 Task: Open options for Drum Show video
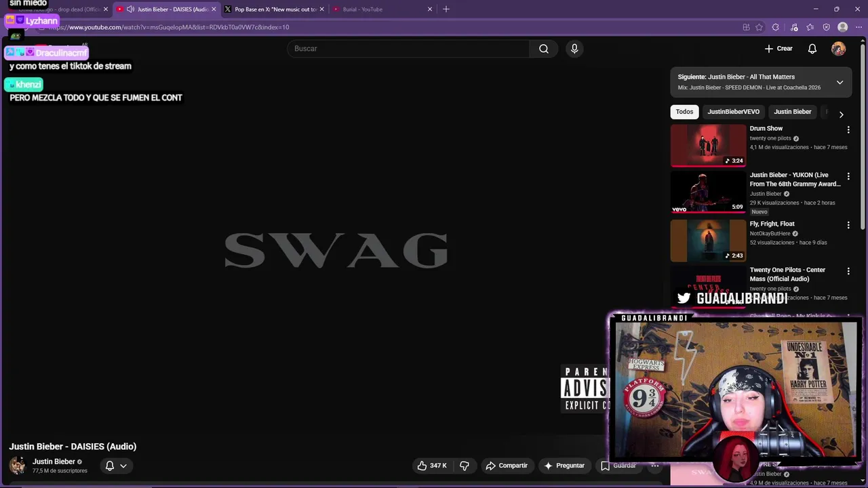pyautogui.click(x=848, y=129)
